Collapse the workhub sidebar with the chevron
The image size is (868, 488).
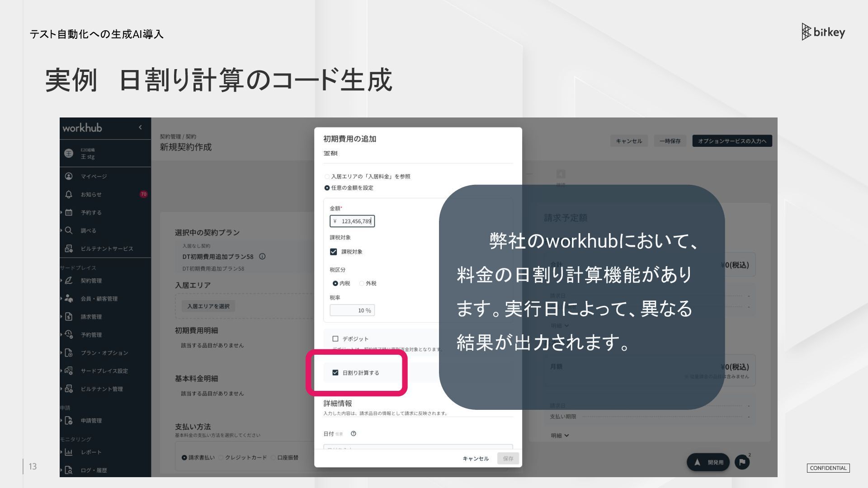(x=140, y=127)
